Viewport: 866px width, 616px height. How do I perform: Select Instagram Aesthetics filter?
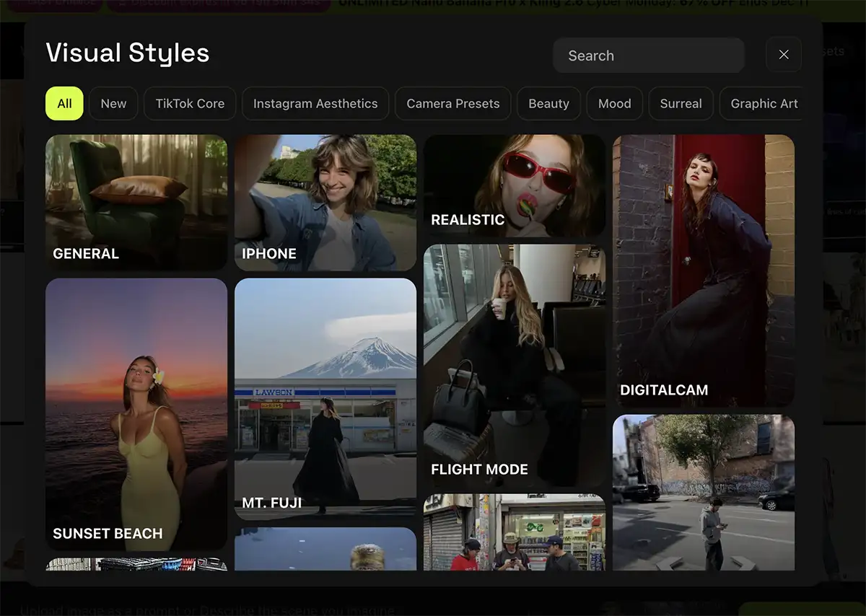[315, 104]
